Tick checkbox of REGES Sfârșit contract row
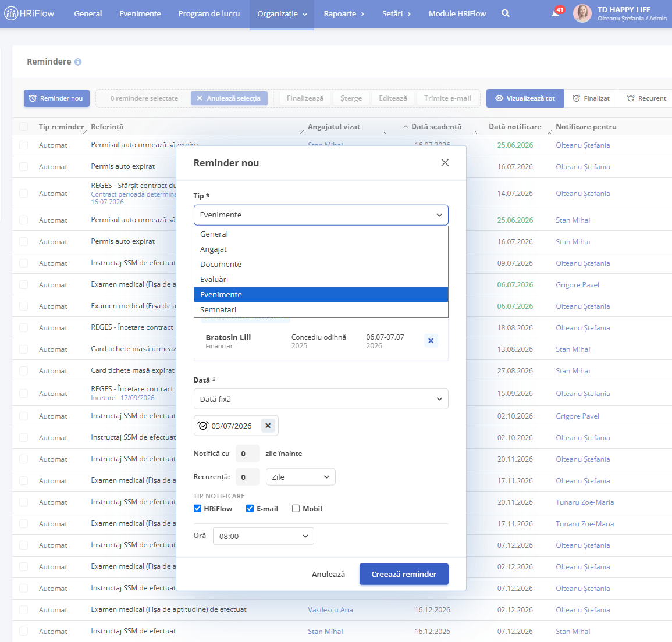Screen dimensions: 672x642 coord(24,194)
